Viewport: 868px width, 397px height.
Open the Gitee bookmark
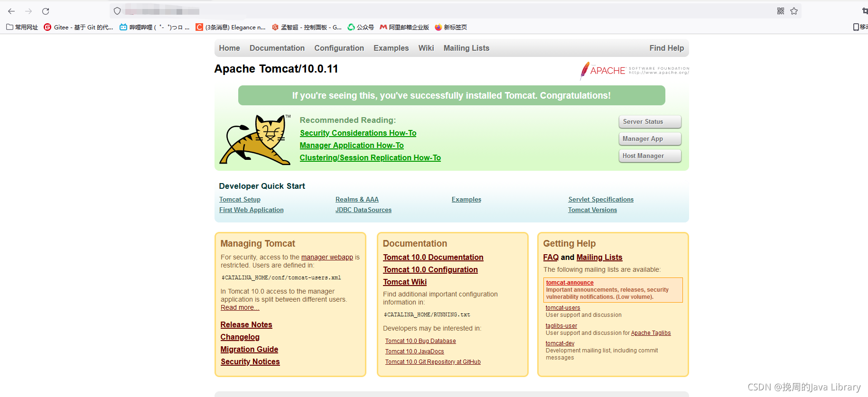click(x=78, y=27)
